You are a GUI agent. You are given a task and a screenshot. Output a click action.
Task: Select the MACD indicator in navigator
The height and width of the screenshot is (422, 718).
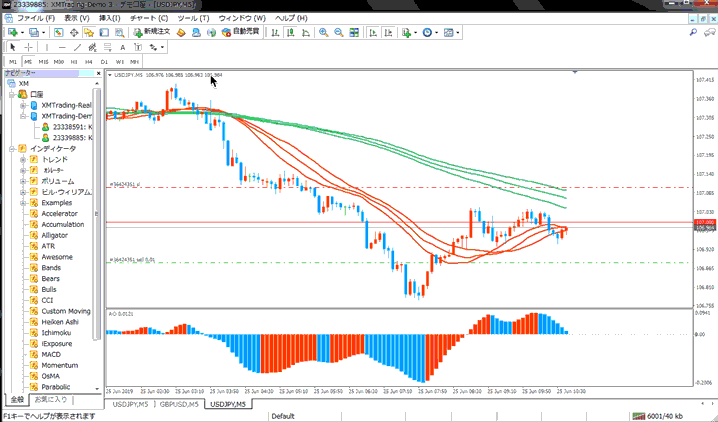51,354
